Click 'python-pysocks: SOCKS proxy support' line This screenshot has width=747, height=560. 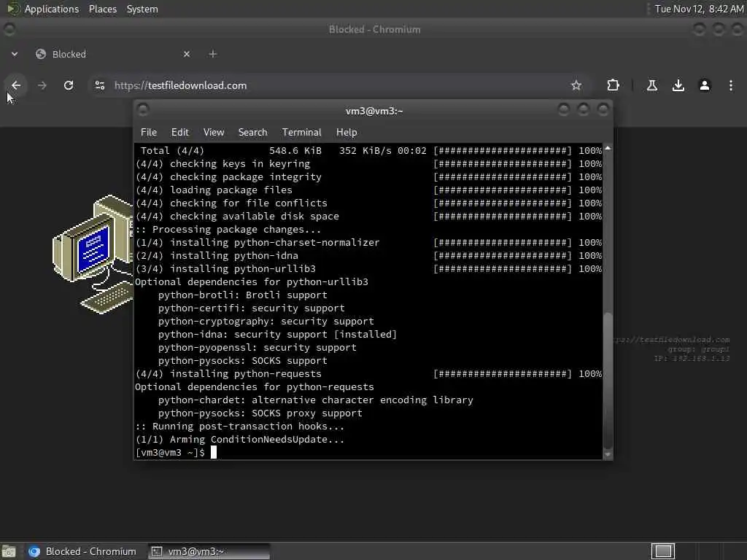pos(260,413)
